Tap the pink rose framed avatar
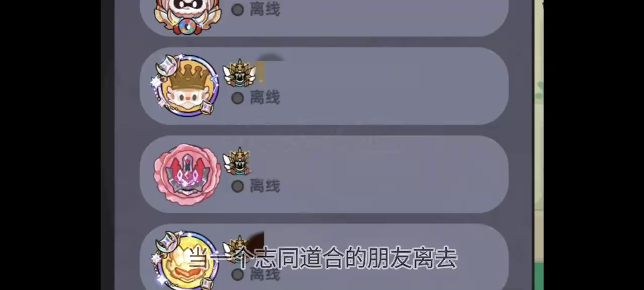 point(187,174)
